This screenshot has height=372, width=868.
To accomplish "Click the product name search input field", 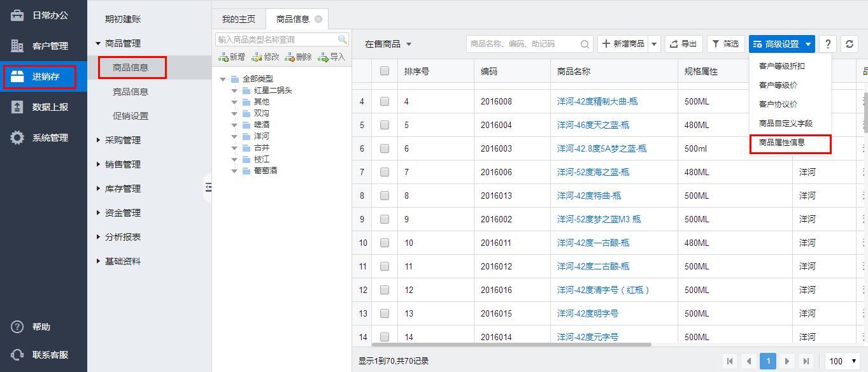I will [x=522, y=44].
